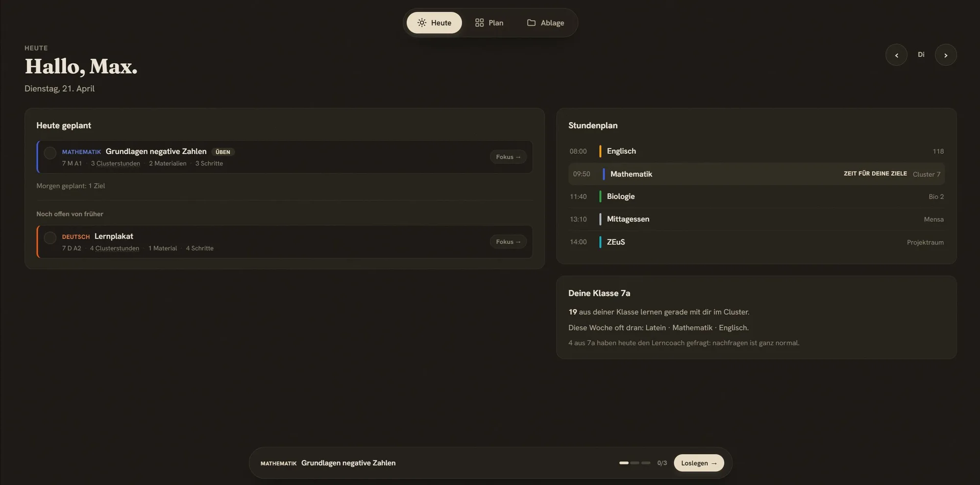980x485 pixels.
Task: Open the Ablage tab
Action: pyautogui.click(x=545, y=23)
